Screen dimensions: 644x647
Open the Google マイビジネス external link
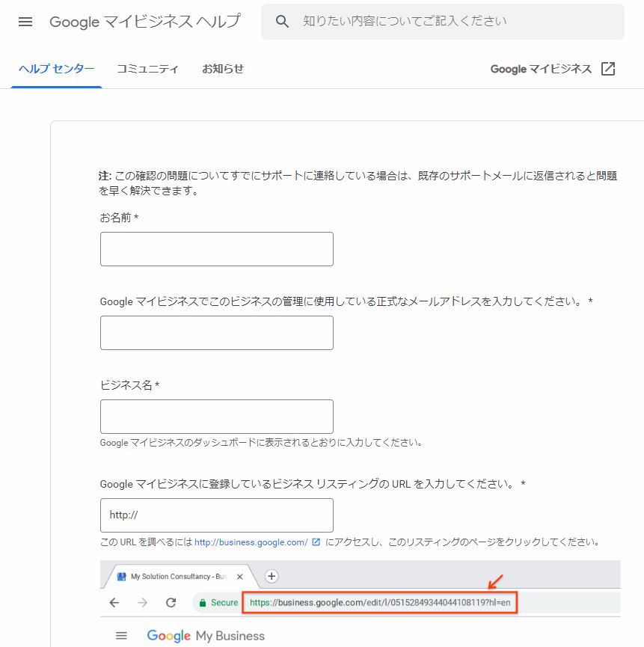click(x=553, y=69)
